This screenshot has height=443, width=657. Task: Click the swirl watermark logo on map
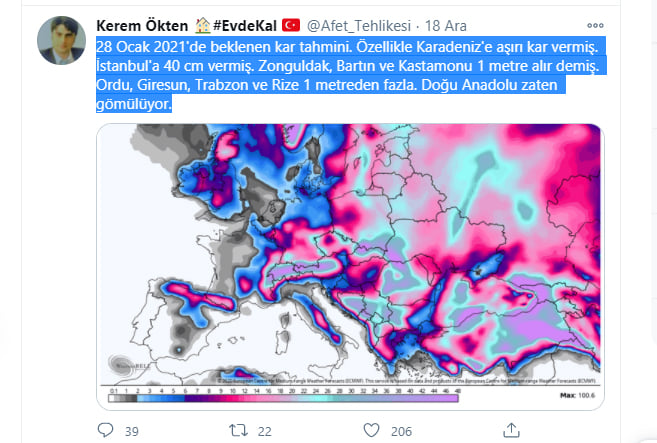(122, 365)
